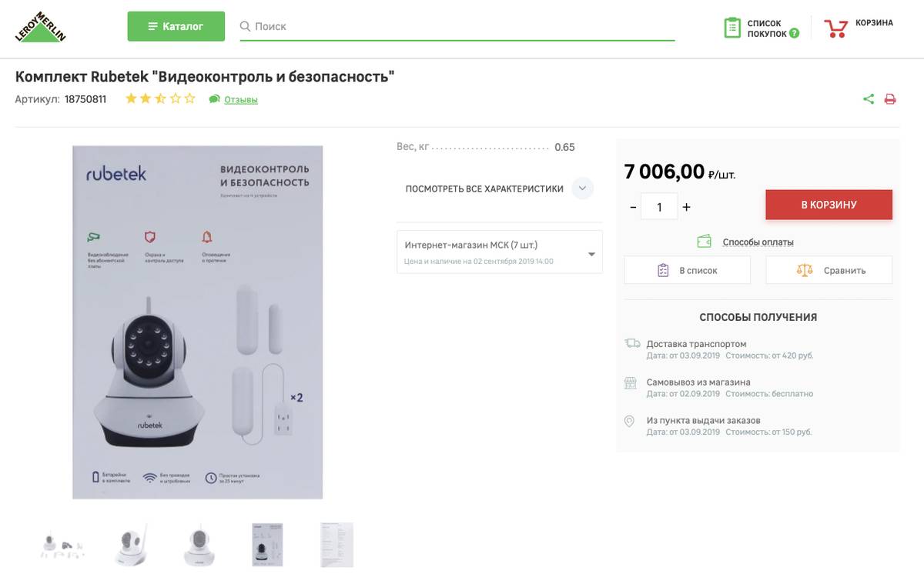Click the red print icon

(x=890, y=98)
